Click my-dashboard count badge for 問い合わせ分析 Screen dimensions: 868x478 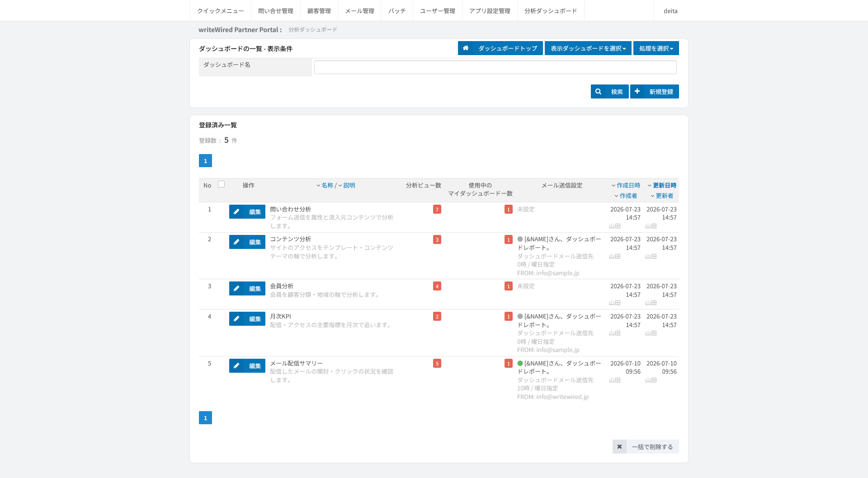click(x=508, y=209)
